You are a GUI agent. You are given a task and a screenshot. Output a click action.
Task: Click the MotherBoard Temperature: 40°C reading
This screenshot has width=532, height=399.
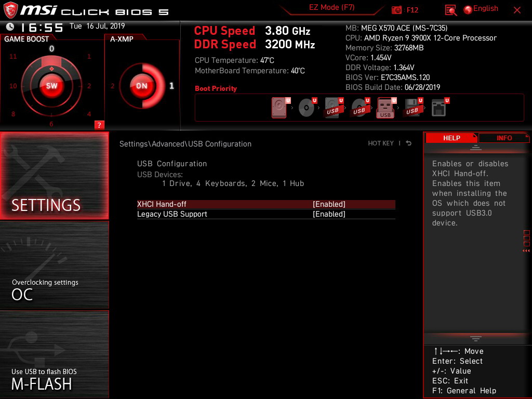pos(250,71)
